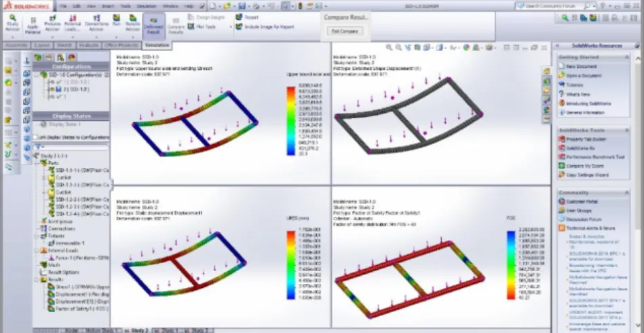This screenshot has height=333, width=644.
Task: Click the Zoom to Fit viewport icon
Action: 389,48
